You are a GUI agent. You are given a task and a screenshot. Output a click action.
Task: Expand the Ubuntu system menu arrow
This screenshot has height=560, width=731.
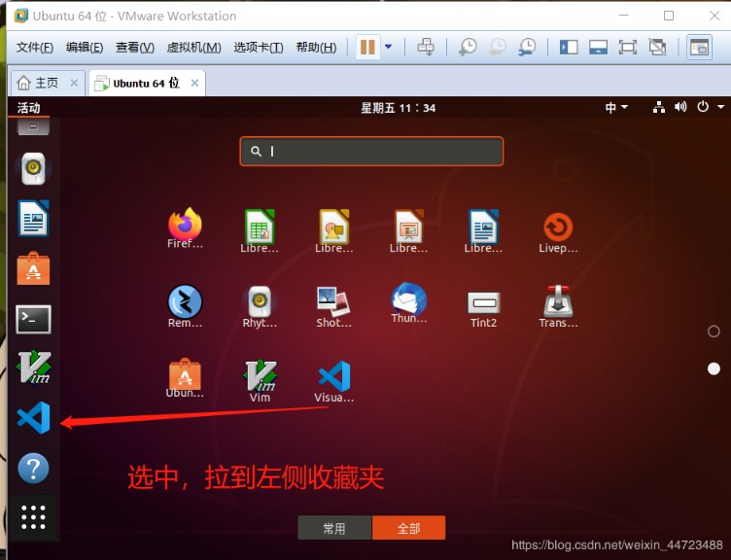pos(720,107)
